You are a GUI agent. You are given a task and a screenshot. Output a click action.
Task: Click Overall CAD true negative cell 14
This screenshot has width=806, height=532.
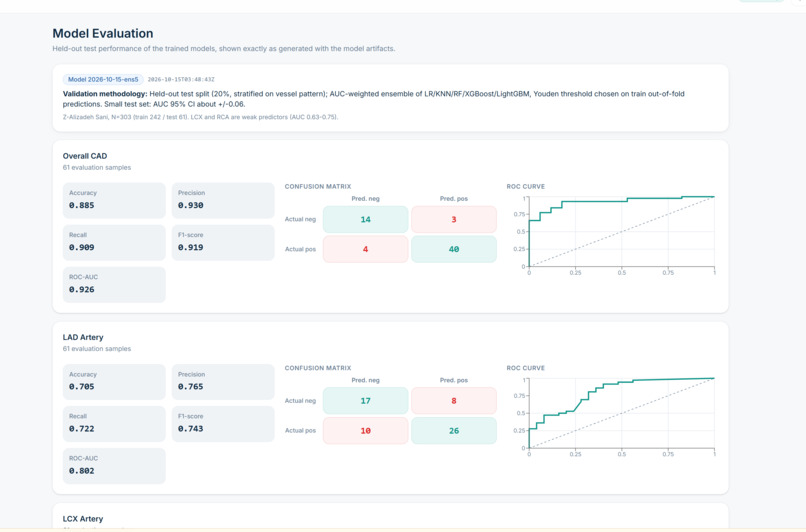point(365,219)
